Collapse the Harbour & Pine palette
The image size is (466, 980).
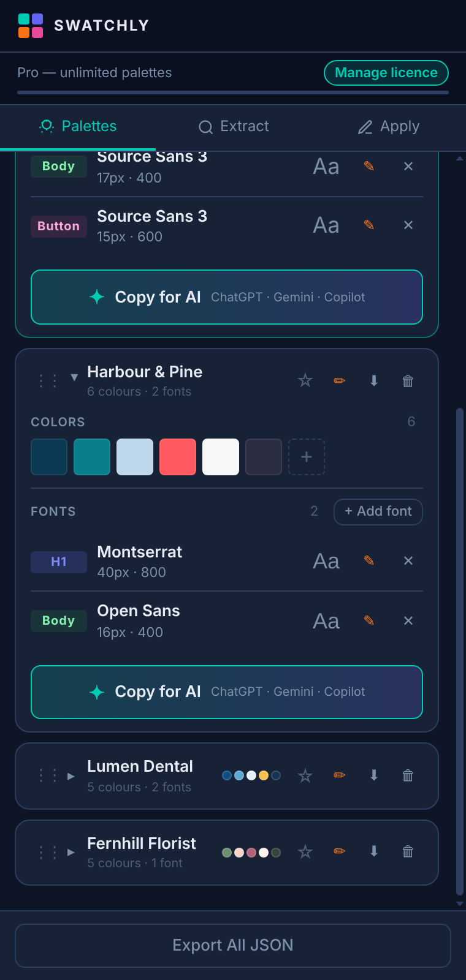(74, 377)
